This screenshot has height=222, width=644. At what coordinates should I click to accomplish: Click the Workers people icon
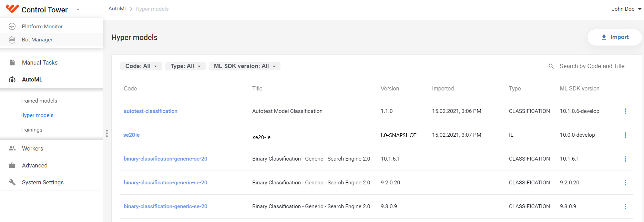[x=12, y=148]
